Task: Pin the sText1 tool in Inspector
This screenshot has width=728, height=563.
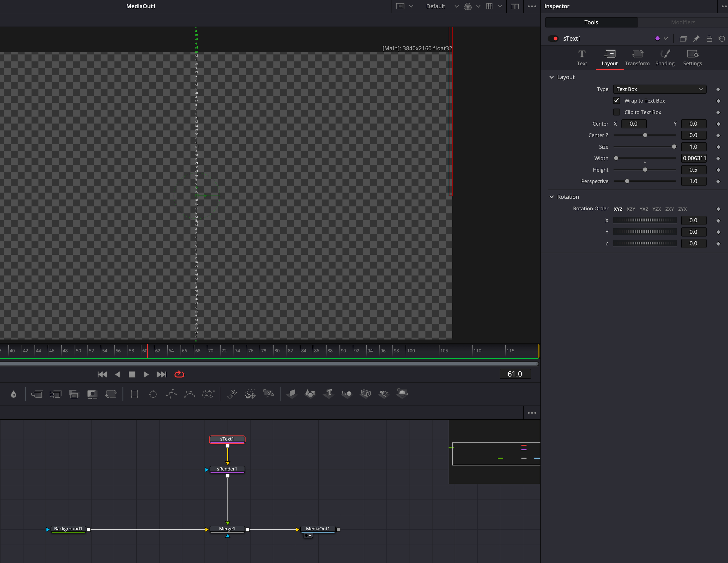Action: point(696,39)
